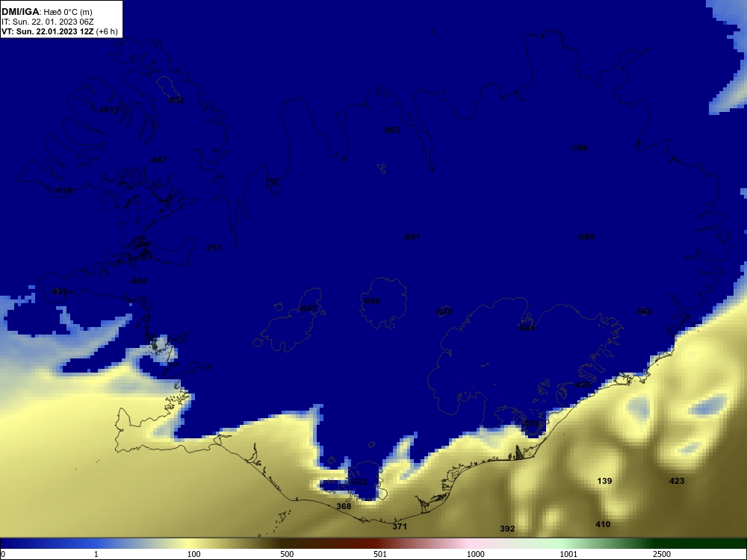Click the map value '-664'

point(138,281)
